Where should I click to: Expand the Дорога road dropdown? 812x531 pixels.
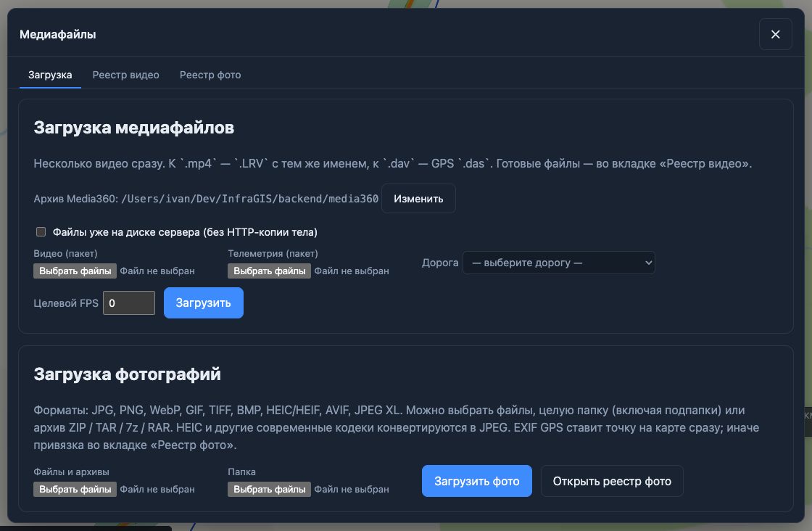click(559, 263)
